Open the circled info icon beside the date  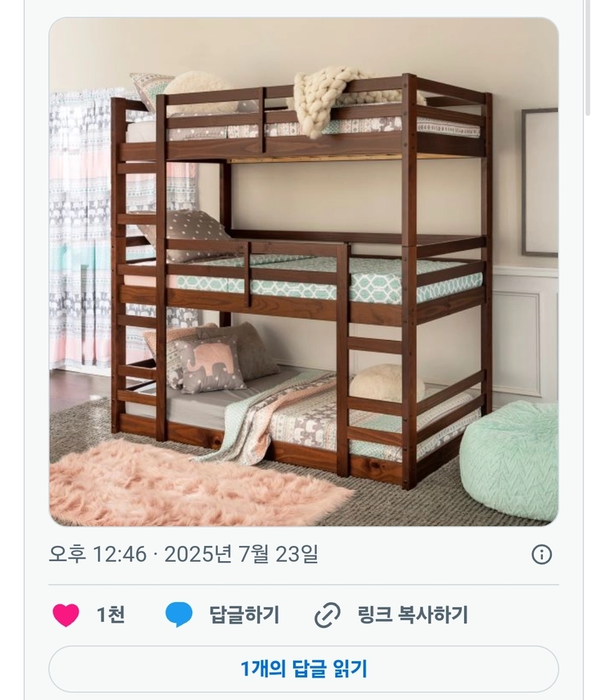click(x=542, y=554)
